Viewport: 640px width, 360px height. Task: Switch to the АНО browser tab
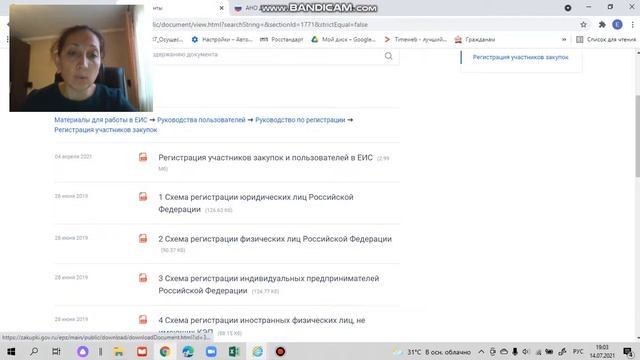click(x=249, y=8)
